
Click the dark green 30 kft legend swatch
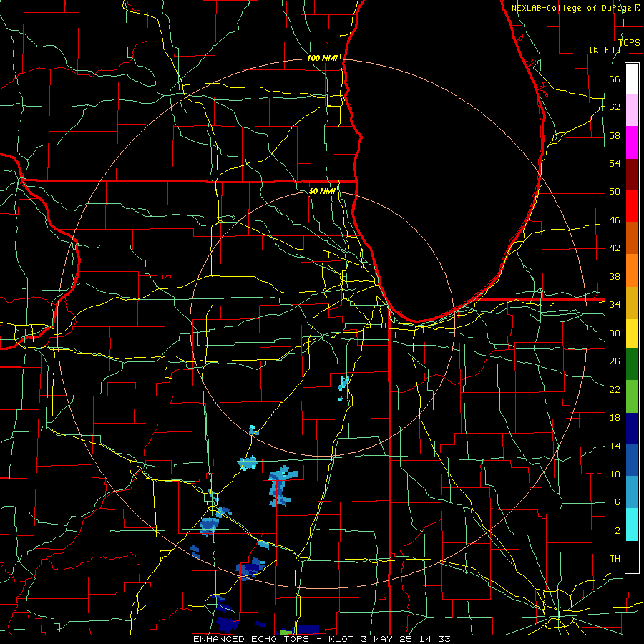pyautogui.click(x=632, y=365)
